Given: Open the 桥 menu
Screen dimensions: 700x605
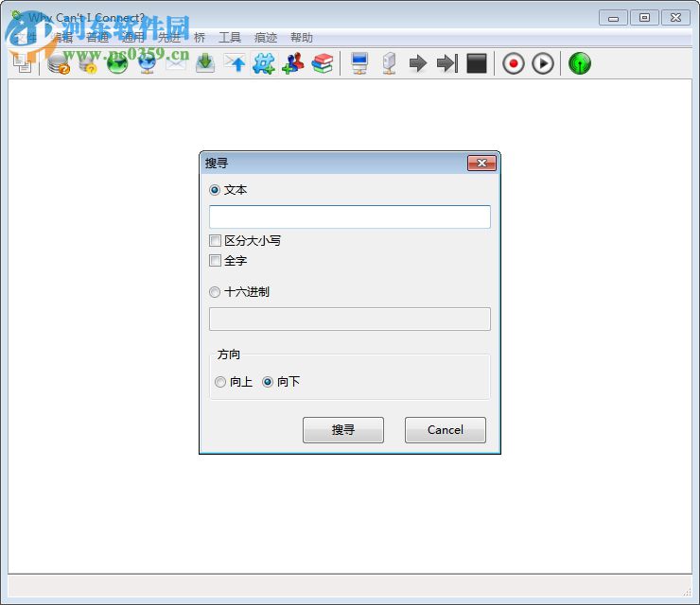Looking at the screenshot, I should (200, 38).
